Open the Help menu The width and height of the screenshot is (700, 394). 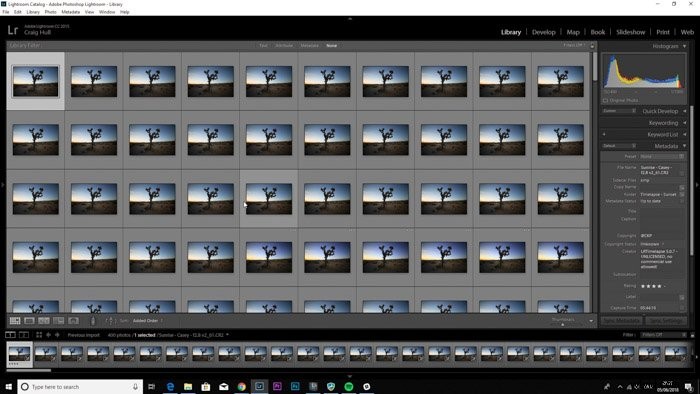coord(125,12)
